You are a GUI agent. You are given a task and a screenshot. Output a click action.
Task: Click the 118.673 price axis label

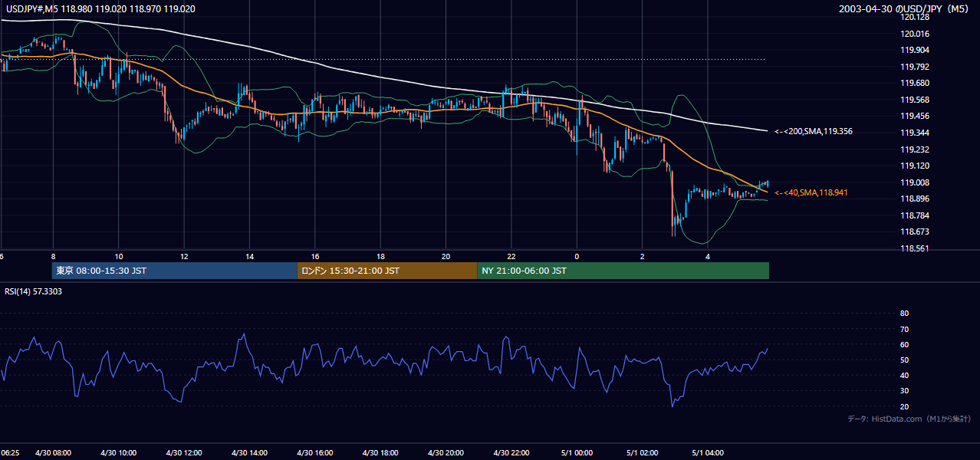(913, 232)
